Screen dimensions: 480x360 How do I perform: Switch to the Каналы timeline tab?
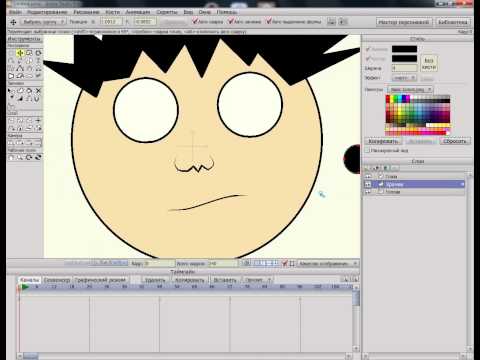point(29,280)
